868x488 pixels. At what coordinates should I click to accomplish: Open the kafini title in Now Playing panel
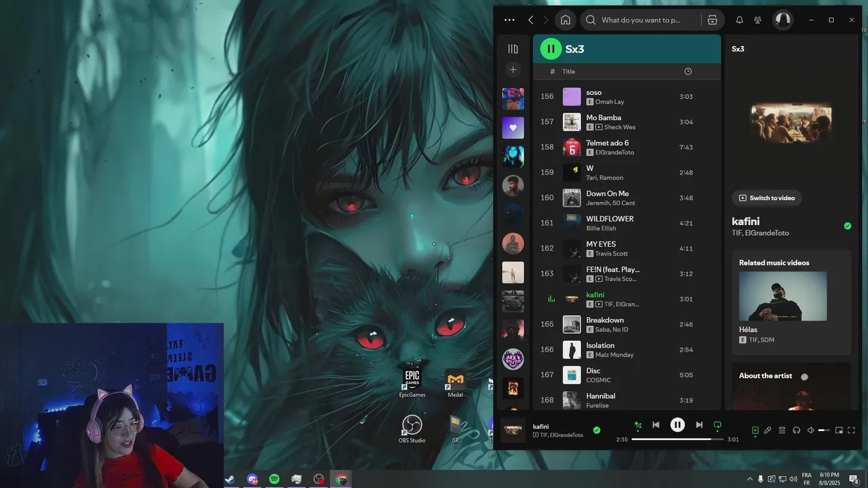(745, 221)
